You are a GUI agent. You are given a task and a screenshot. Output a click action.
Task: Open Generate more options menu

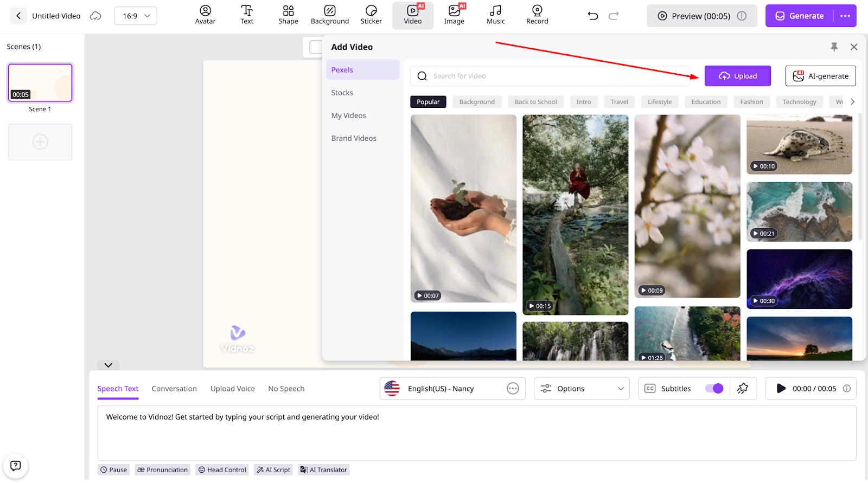[845, 16]
